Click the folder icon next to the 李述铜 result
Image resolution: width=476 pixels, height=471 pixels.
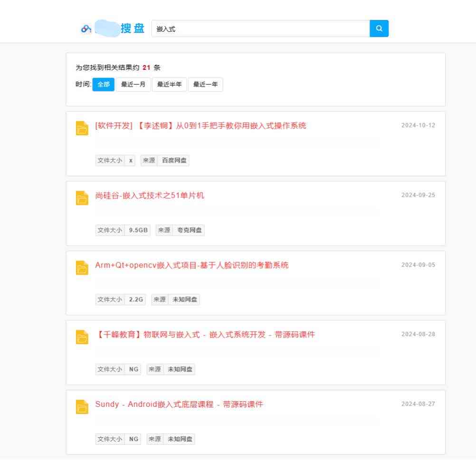(82, 129)
